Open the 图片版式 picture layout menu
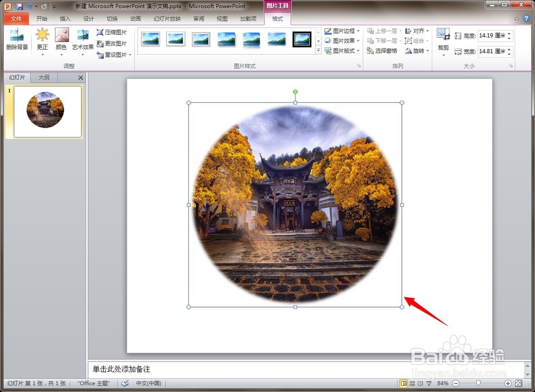Image resolution: width=535 pixels, height=392 pixels. point(342,51)
